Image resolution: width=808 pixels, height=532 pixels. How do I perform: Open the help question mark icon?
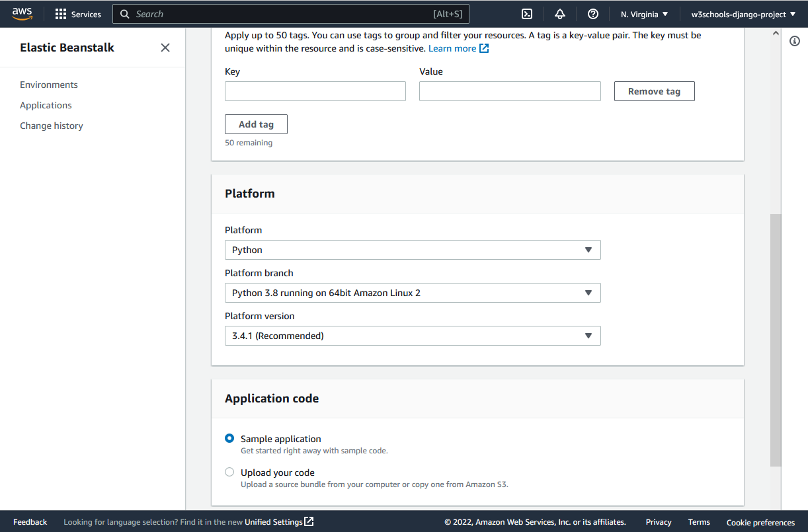tap(593, 14)
